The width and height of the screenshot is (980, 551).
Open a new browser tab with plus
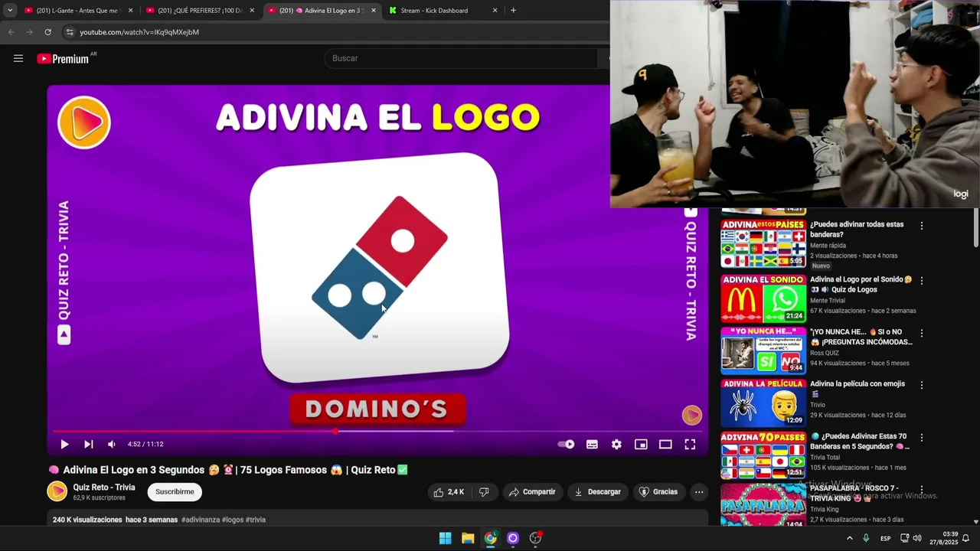[513, 11]
